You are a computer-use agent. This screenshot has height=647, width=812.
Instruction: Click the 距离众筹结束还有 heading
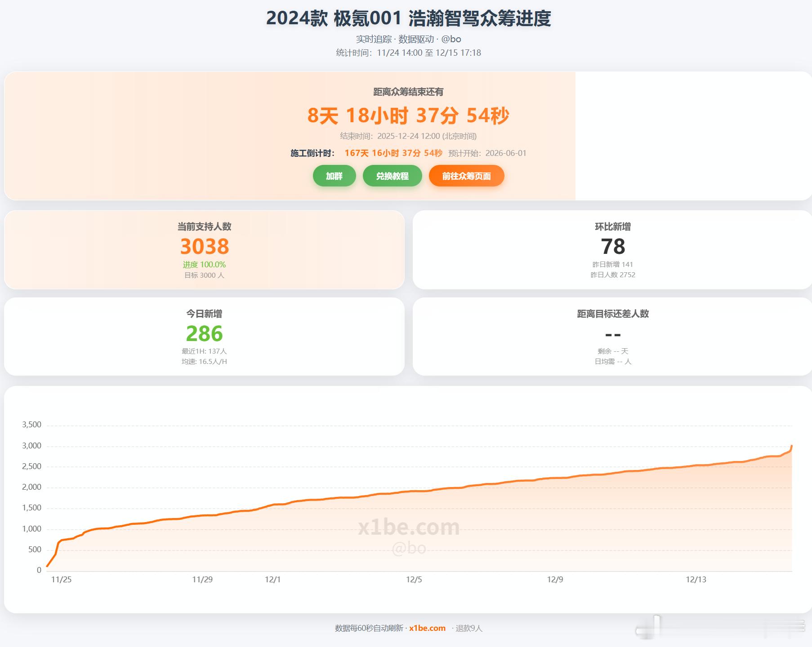408,92
